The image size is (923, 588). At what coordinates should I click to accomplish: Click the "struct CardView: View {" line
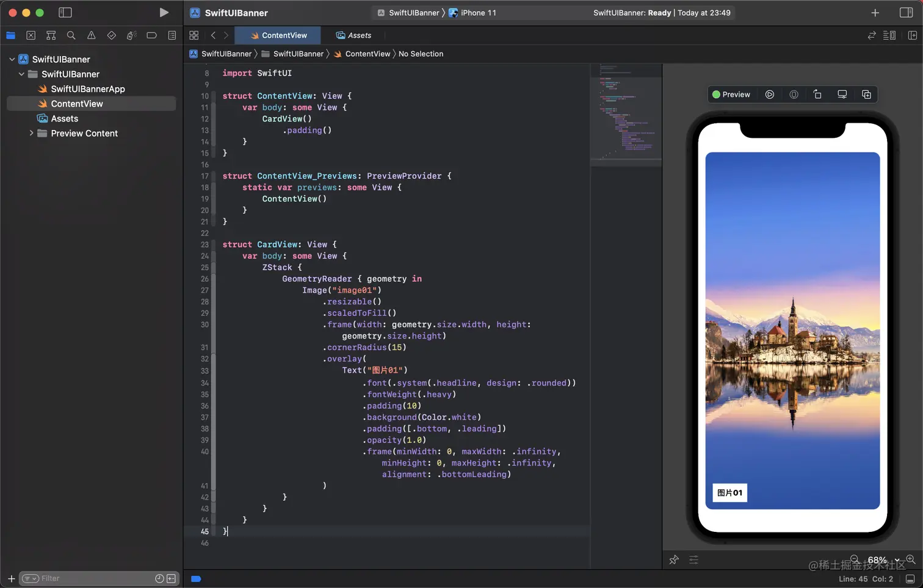click(x=280, y=245)
